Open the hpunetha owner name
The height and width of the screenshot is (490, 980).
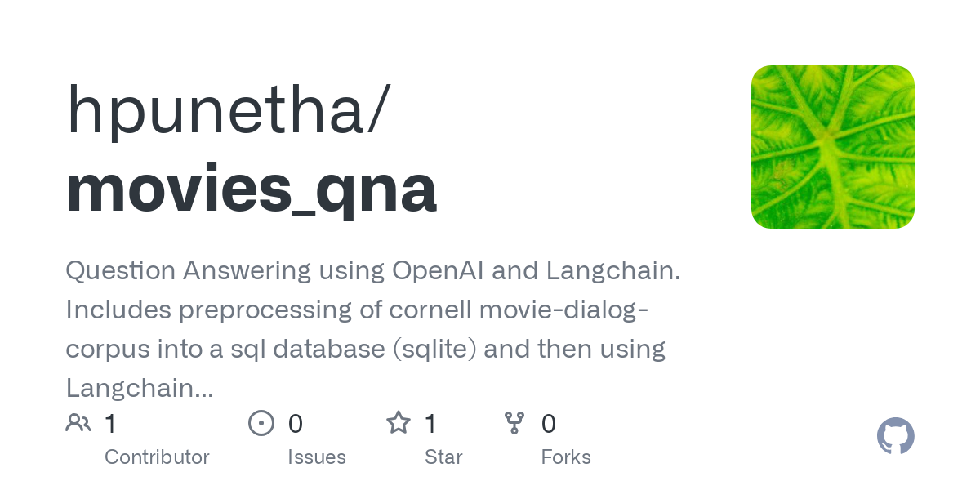pyautogui.click(x=227, y=110)
